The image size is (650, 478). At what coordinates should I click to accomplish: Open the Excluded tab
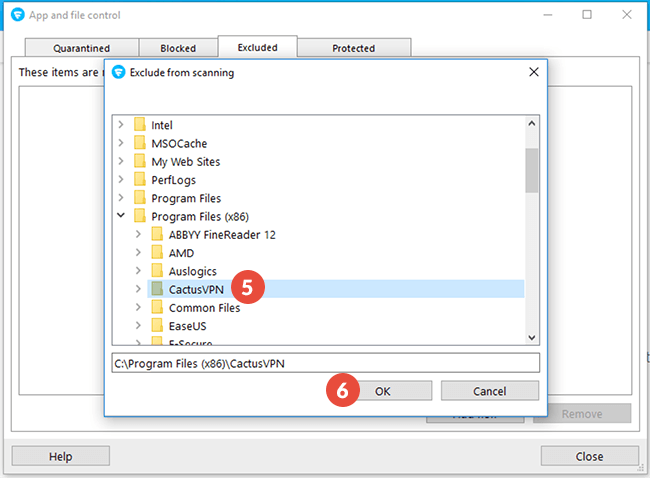[x=257, y=47]
